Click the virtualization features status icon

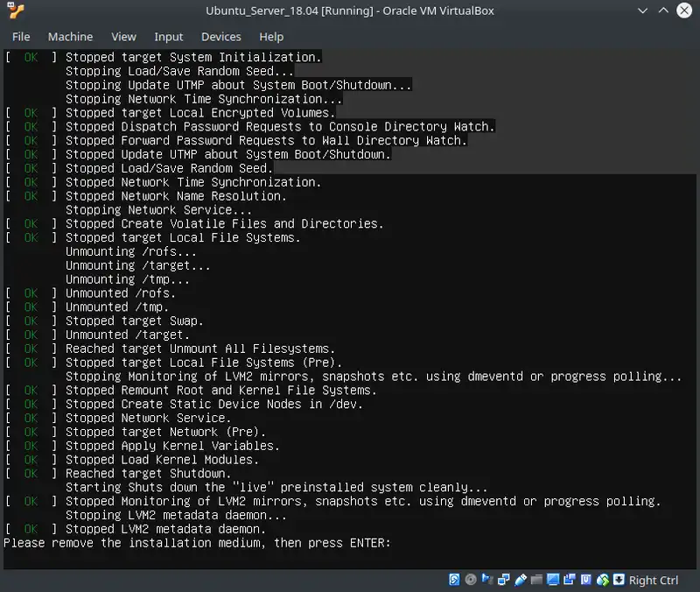pos(586,580)
